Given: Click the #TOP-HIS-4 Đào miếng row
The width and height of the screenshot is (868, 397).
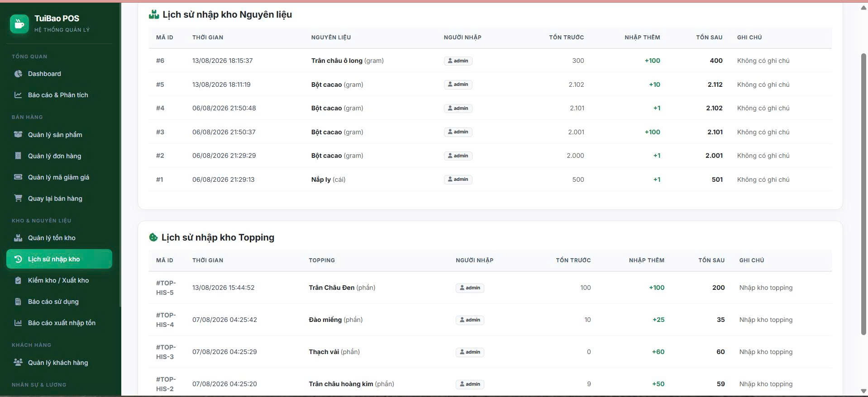Looking at the screenshot, I should pos(490,320).
